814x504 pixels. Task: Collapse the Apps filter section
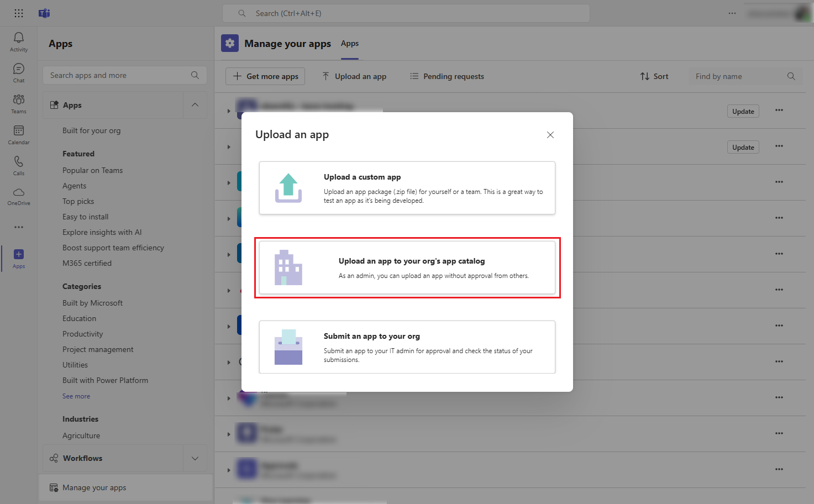(x=195, y=104)
